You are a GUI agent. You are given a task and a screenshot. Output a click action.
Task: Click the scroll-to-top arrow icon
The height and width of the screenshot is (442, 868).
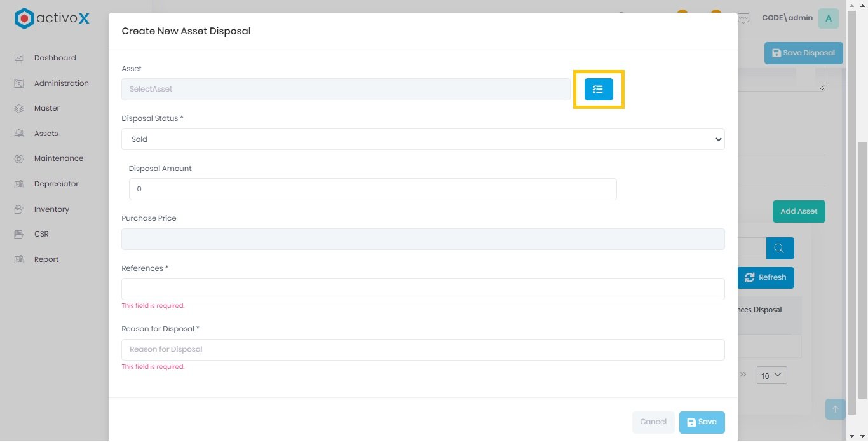coord(835,410)
